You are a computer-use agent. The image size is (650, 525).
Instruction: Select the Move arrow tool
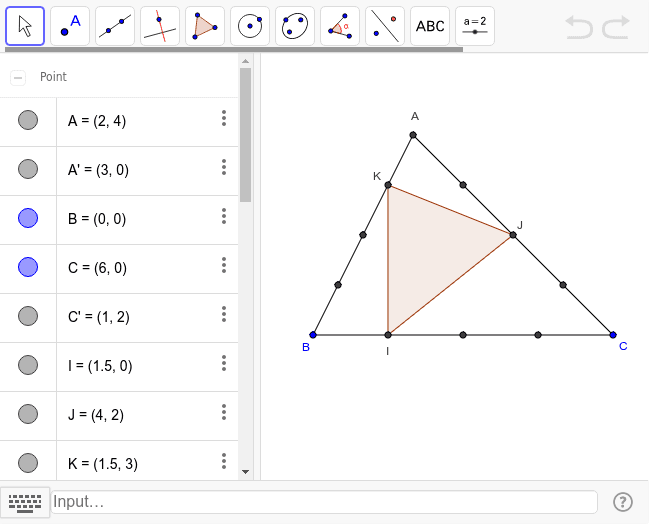coord(25,26)
